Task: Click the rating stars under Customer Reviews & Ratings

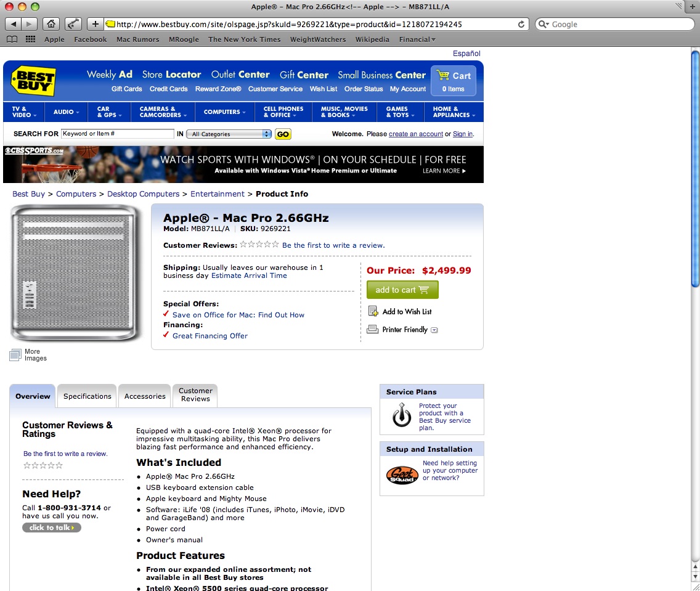Action: [x=43, y=465]
